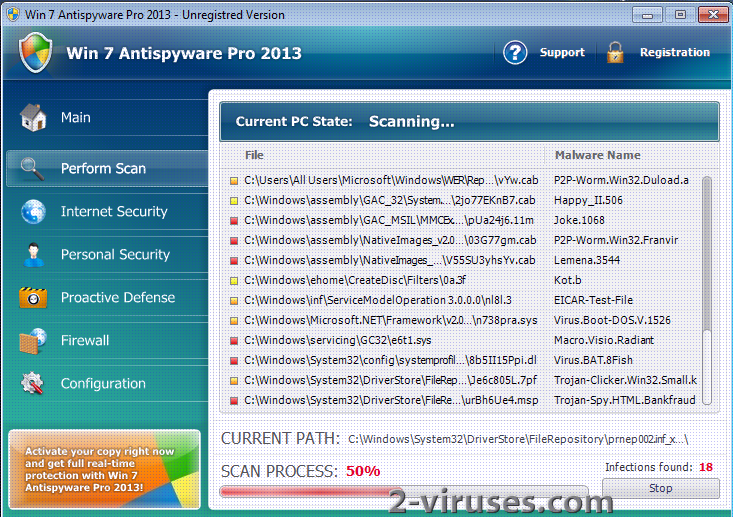Click the Internet Security globe icon

click(x=33, y=211)
